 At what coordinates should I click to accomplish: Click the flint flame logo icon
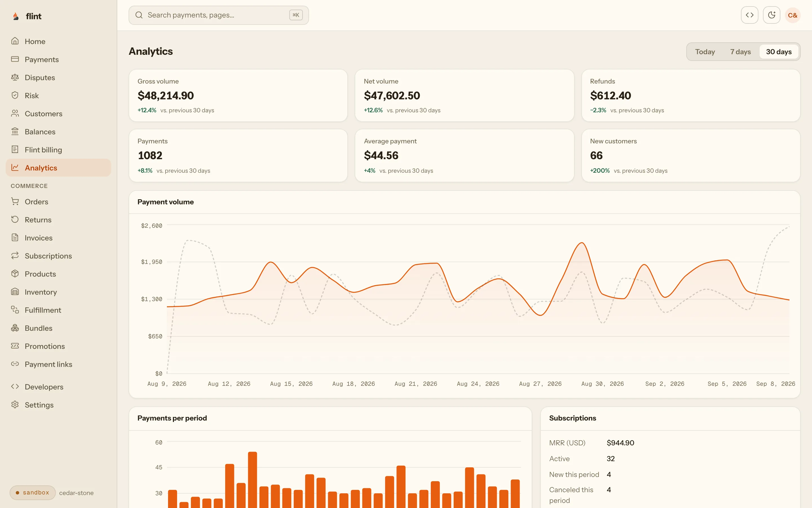point(16,16)
